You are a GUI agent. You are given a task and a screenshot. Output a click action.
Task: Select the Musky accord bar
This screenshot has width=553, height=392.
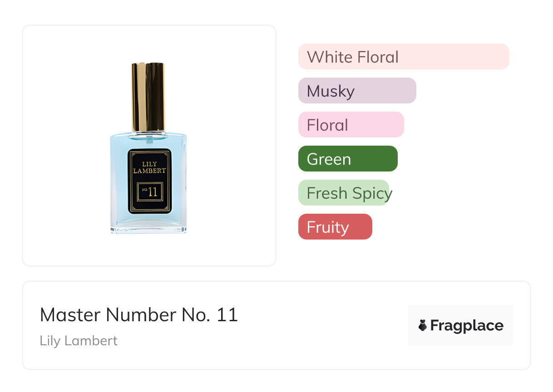tap(357, 91)
